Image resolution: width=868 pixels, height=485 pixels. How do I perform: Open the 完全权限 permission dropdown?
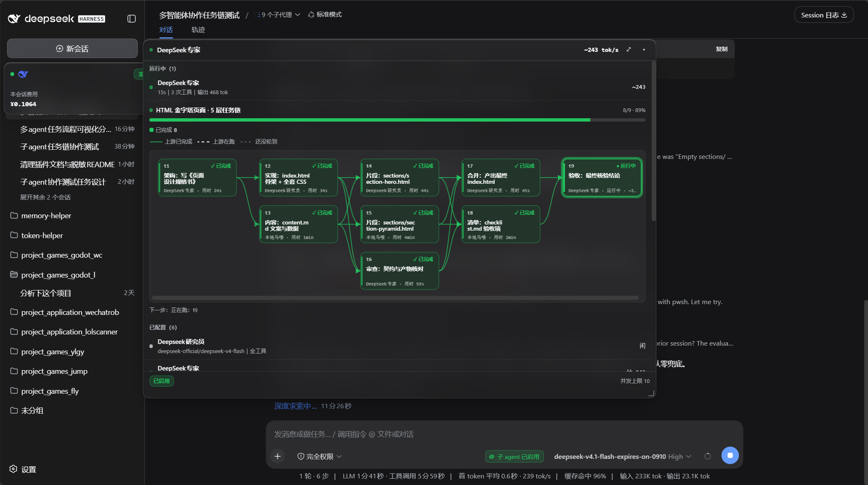(x=320, y=456)
